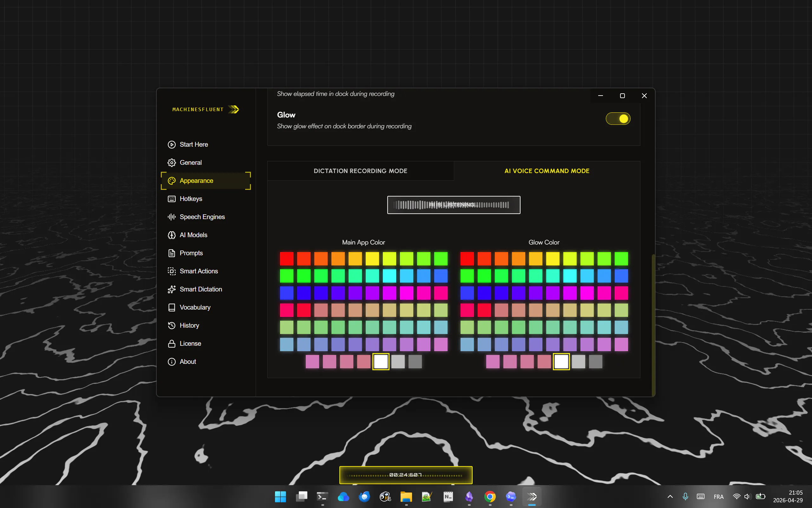Click the FRA language indicator
Viewport: 812px width, 508px height.
718,497
